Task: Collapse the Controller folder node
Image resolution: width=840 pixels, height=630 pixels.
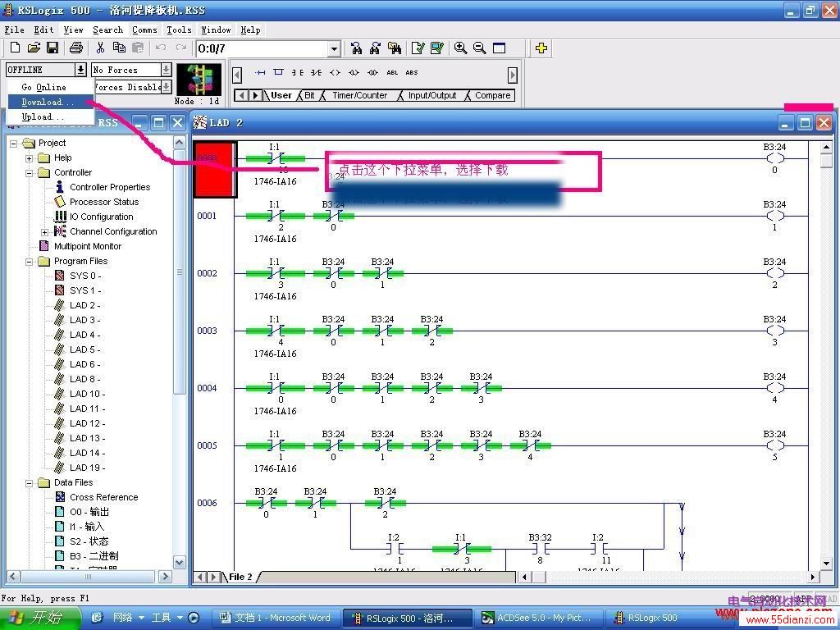Action: (x=30, y=172)
